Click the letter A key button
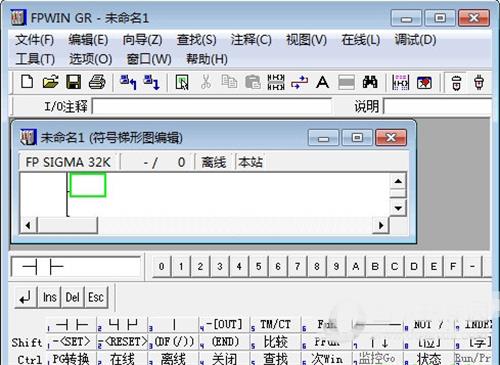Image resolution: width=500 pixels, height=365 pixels. 356,266
